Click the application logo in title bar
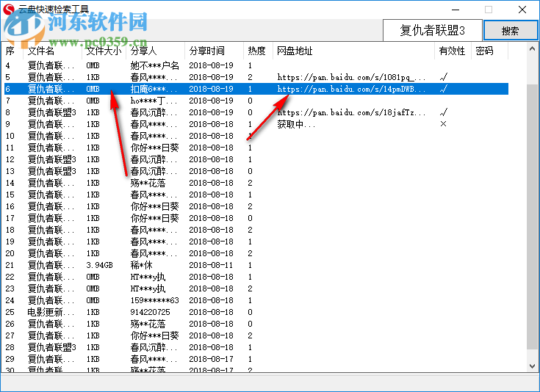The width and height of the screenshot is (540, 392). pos(9,9)
